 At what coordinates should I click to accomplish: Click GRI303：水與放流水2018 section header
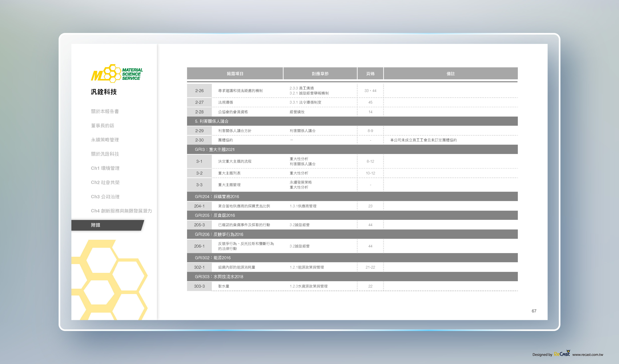pos(352,277)
